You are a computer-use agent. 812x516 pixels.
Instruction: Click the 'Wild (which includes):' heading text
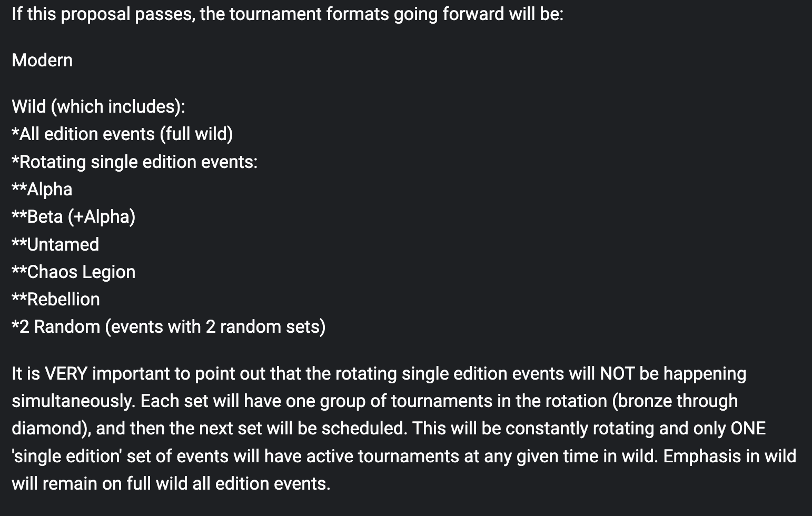pos(98,106)
